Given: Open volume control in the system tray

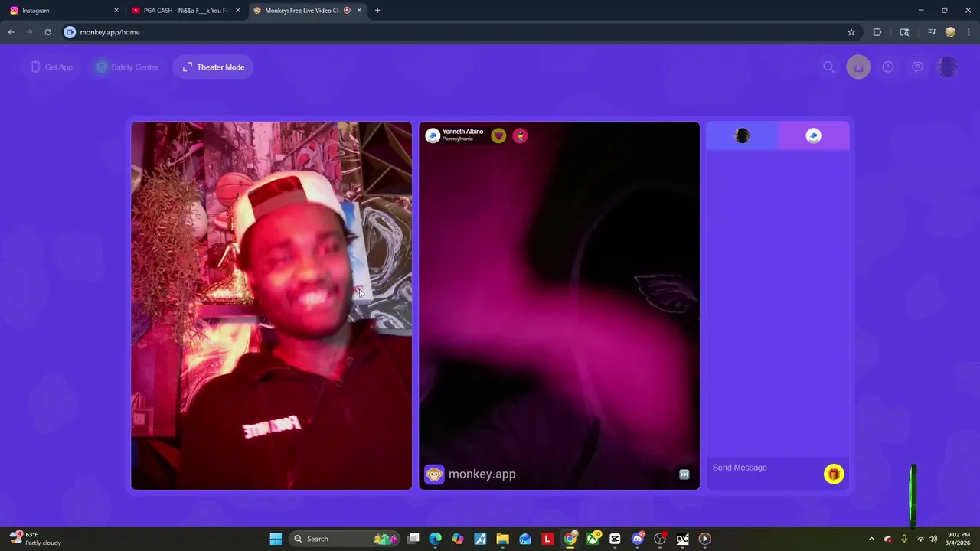Looking at the screenshot, I should point(933,539).
